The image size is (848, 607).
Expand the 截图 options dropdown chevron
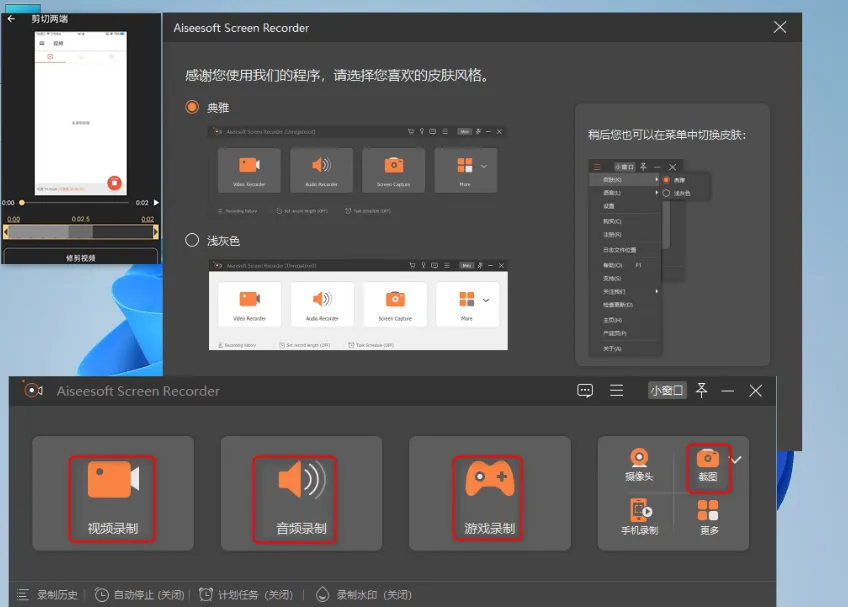point(736,460)
